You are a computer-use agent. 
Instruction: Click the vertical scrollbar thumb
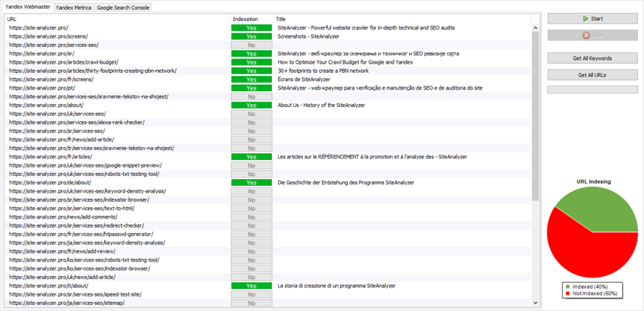coord(535,116)
